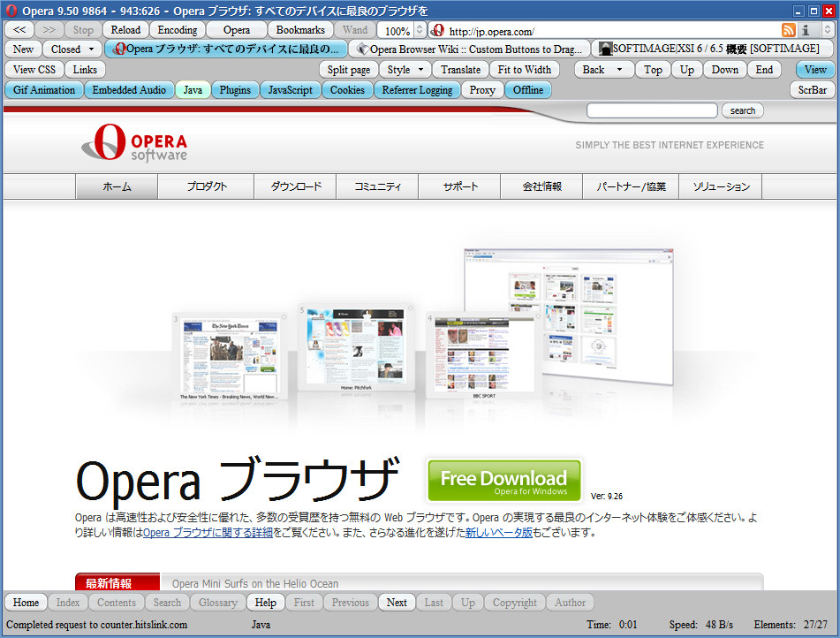The height and width of the screenshot is (638, 840).
Task: Click Opera Mini Surfs on the Helio Ocean
Action: tap(255, 583)
